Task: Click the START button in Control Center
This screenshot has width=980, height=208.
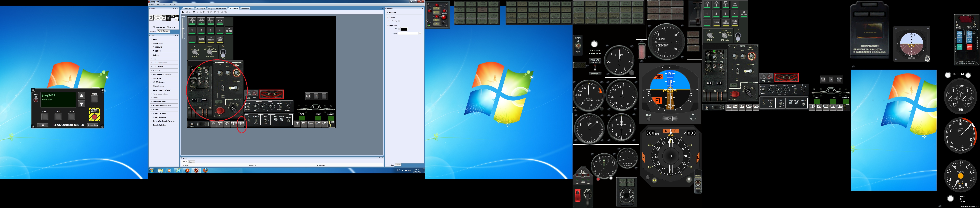Action: coord(45,117)
